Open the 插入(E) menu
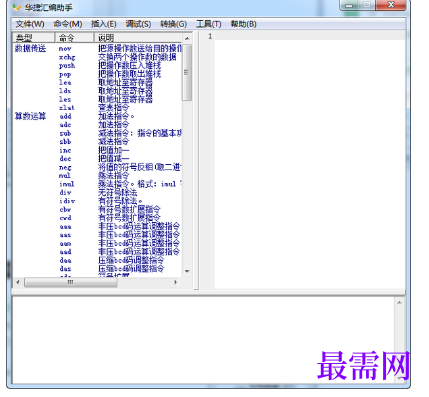 (x=104, y=24)
